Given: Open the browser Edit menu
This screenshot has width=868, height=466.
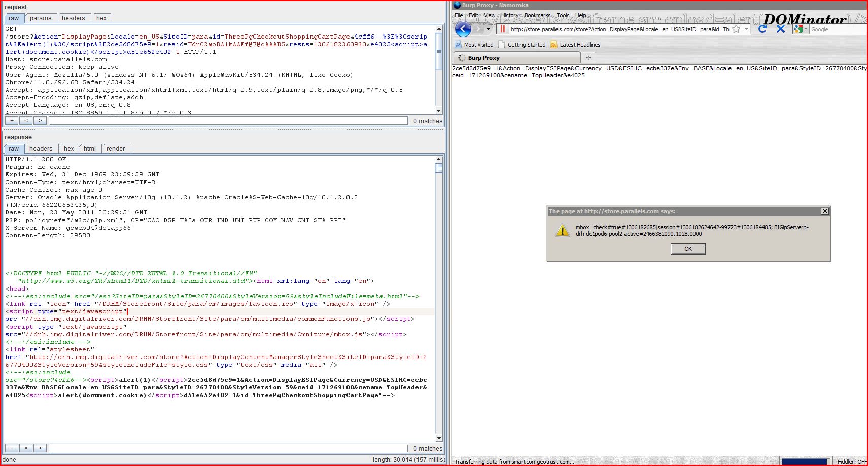Looking at the screenshot, I should point(473,15).
